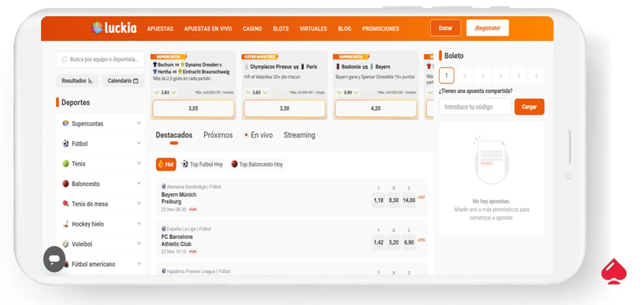Select the Hot flame filter icon

pyautogui.click(x=161, y=164)
